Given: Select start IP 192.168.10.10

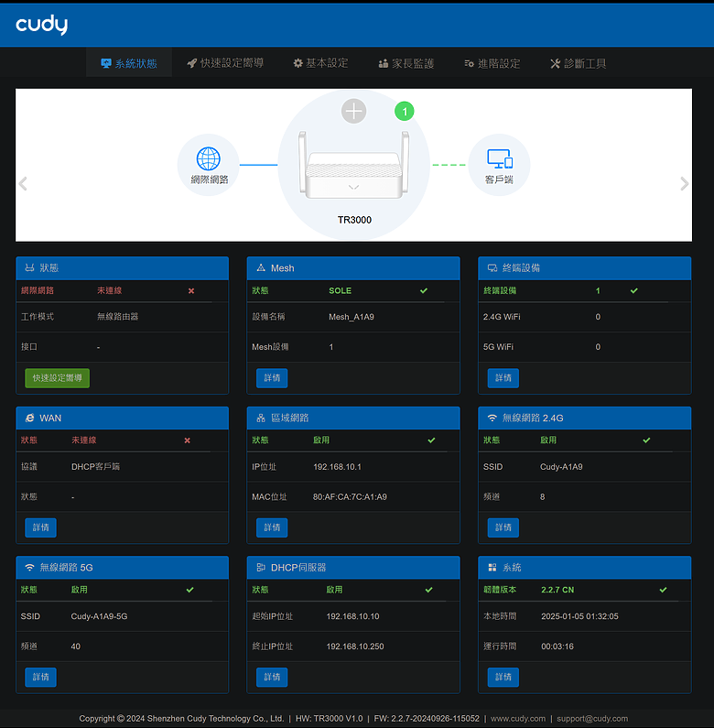Looking at the screenshot, I should (x=352, y=616).
